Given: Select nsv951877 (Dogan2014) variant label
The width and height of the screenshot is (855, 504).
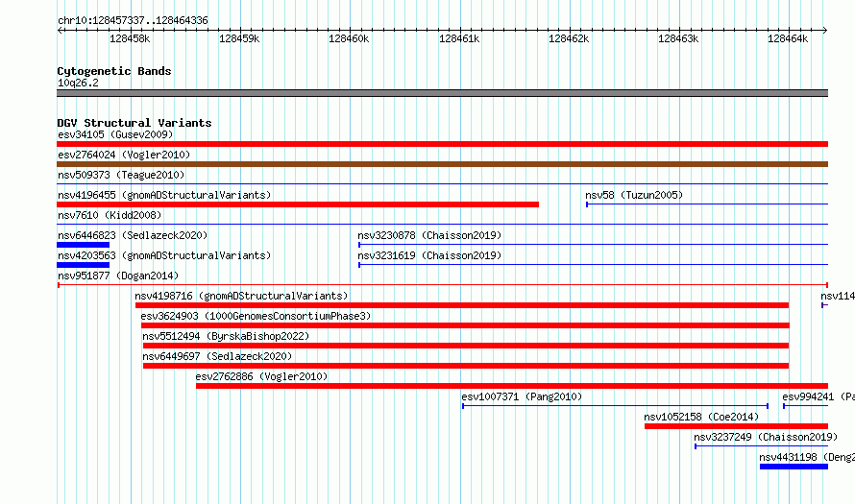Looking at the screenshot, I should 118,276.
